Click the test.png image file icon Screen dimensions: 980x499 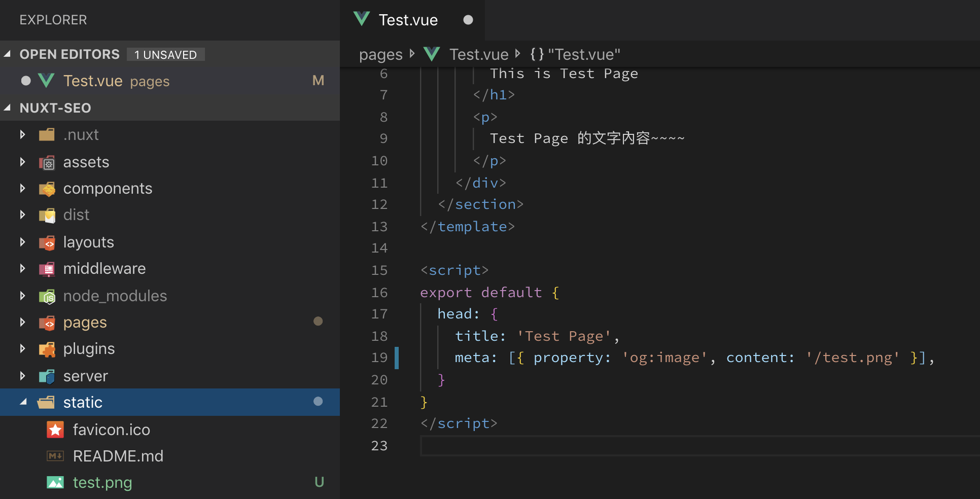click(55, 482)
